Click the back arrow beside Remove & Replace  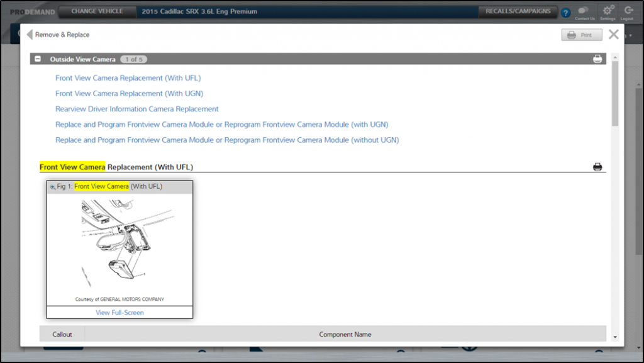tap(30, 35)
